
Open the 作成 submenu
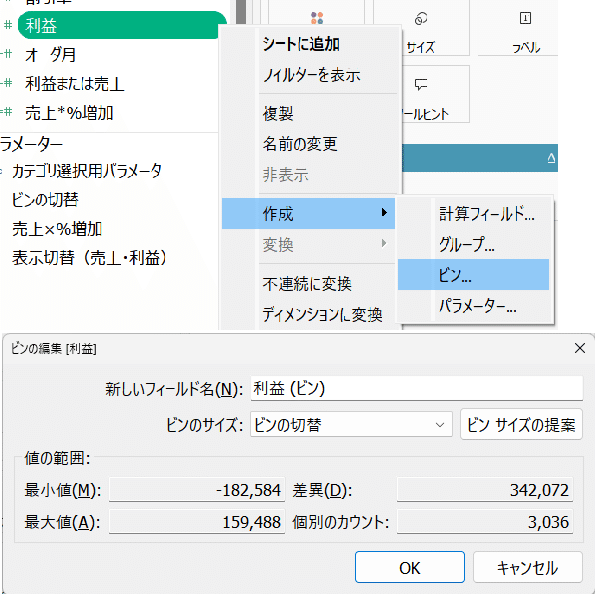[309, 213]
